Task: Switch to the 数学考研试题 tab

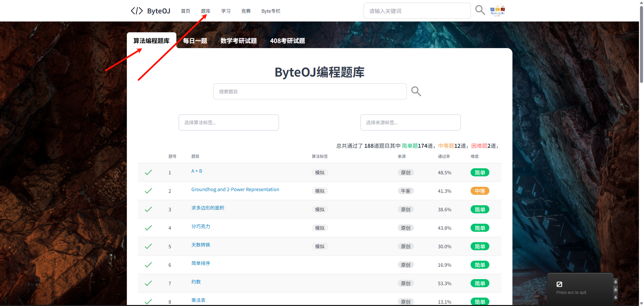Action: pos(238,41)
